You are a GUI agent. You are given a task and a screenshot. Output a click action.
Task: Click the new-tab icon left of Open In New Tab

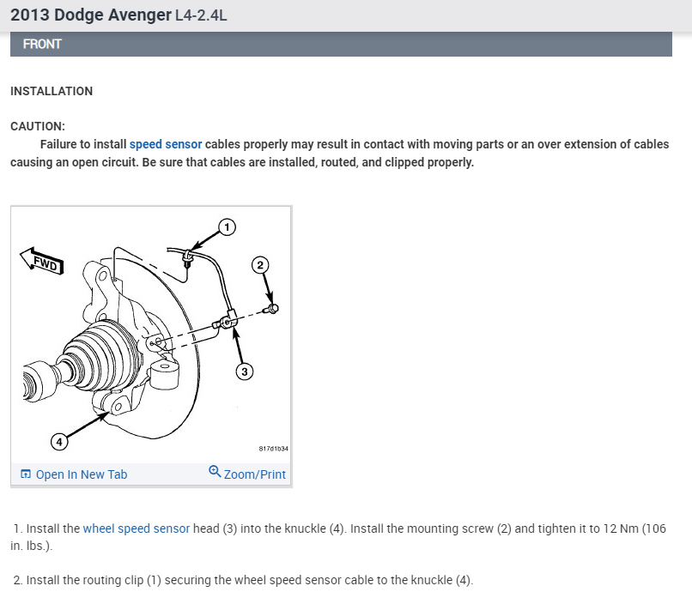pos(26,474)
